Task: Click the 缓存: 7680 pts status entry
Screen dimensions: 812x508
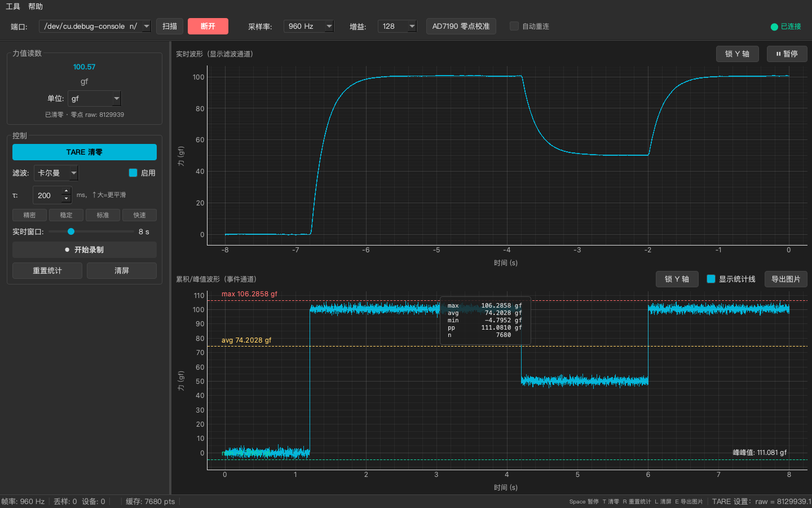Action: (x=150, y=501)
